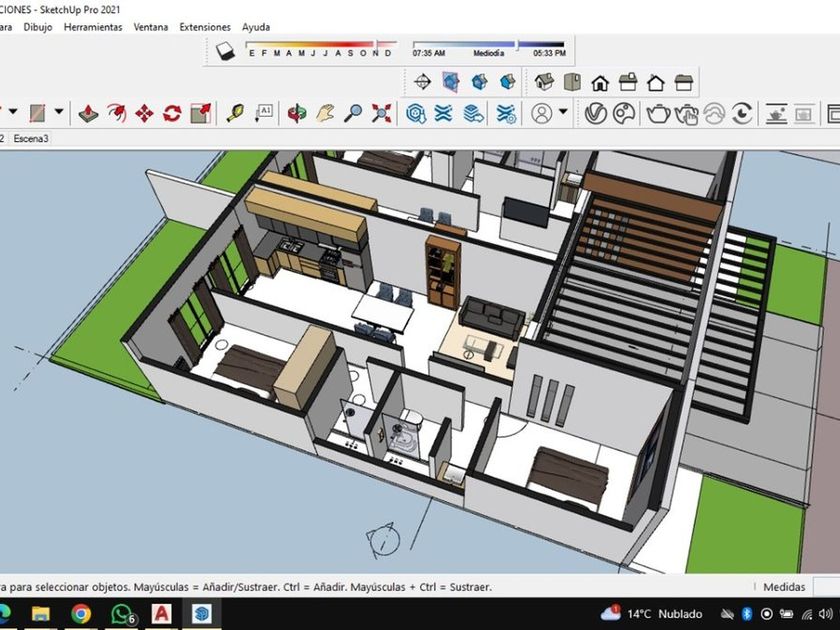Open V-Ray Asset Editor icon
The width and height of the screenshot is (840, 630).
click(596, 113)
